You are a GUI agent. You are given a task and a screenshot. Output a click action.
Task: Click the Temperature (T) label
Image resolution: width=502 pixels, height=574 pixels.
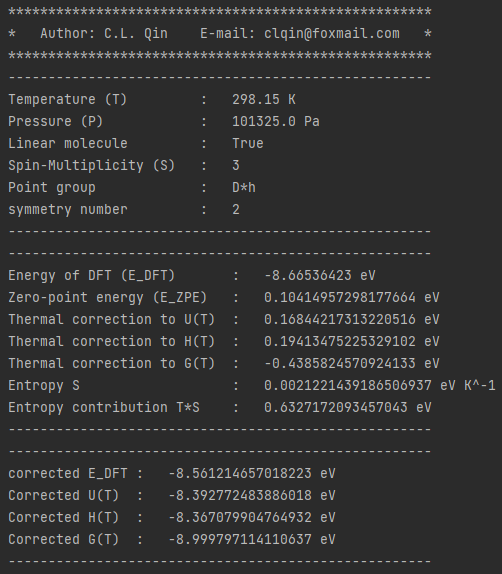(67, 100)
